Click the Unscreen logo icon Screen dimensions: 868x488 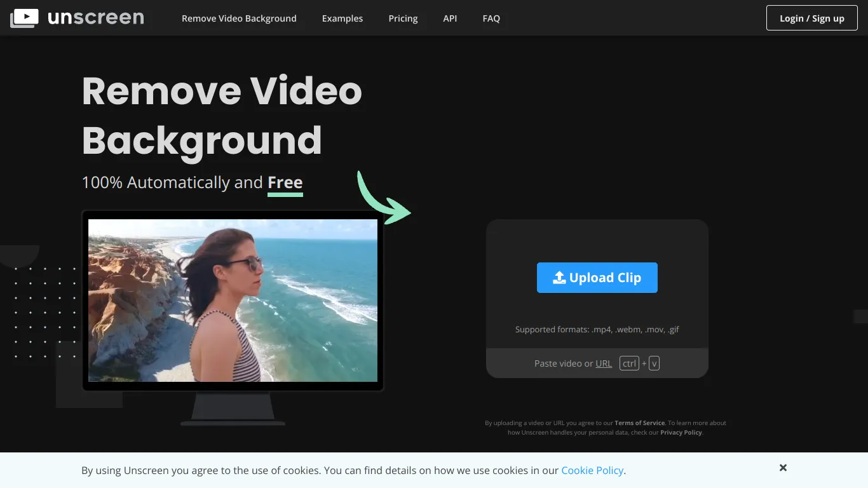[25, 18]
